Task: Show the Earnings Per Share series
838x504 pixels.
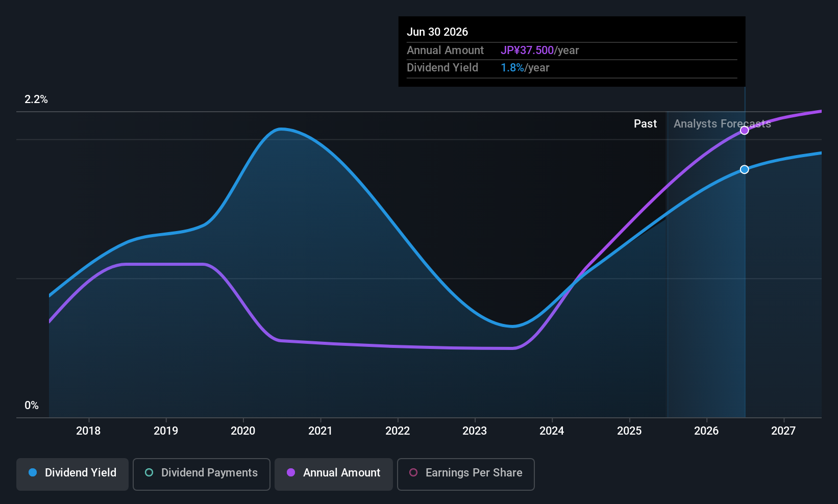Action: click(x=466, y=474)
